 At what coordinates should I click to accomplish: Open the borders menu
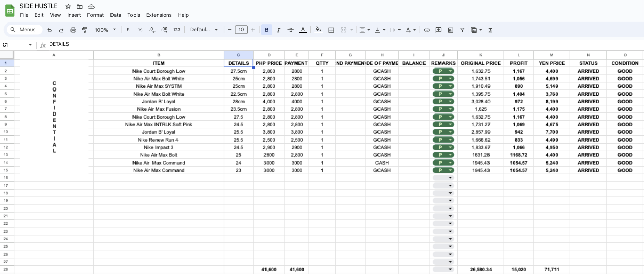coord(331,30)
